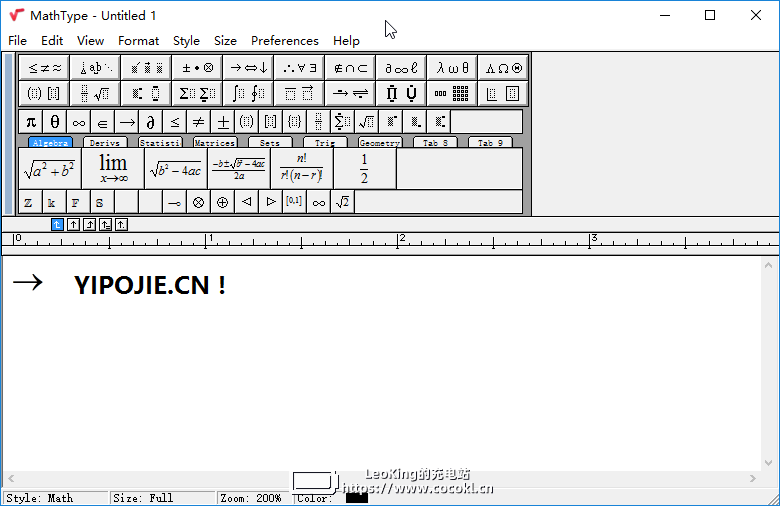The image size is (780, 506).
Task: Open the logical symbols palette (∴∀∃)
Action: [x=299, y=68]
